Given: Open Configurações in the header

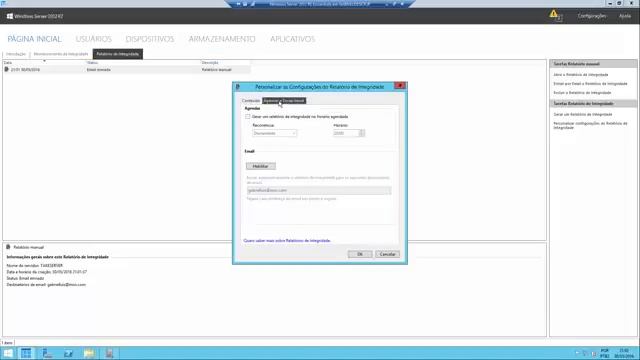Looking at the screenshot, I should click(591, 16).
